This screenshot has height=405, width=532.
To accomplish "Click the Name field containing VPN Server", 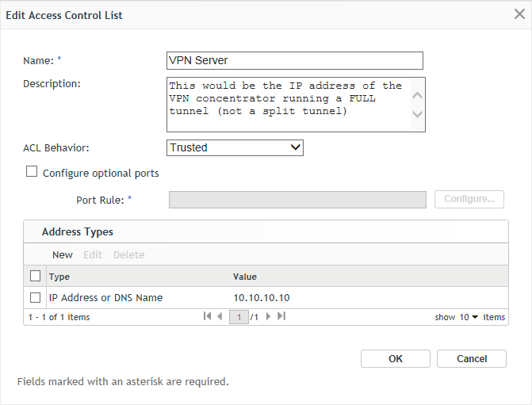I will tap(294, 60).
